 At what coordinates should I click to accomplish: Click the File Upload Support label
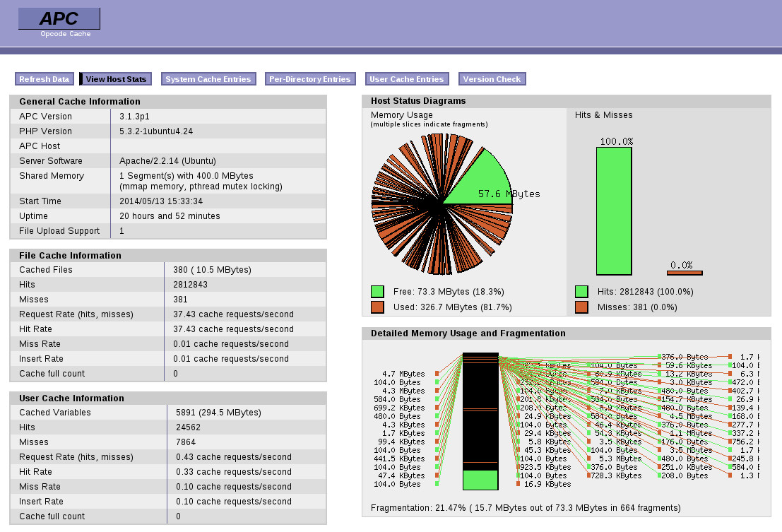pos(59,231)
